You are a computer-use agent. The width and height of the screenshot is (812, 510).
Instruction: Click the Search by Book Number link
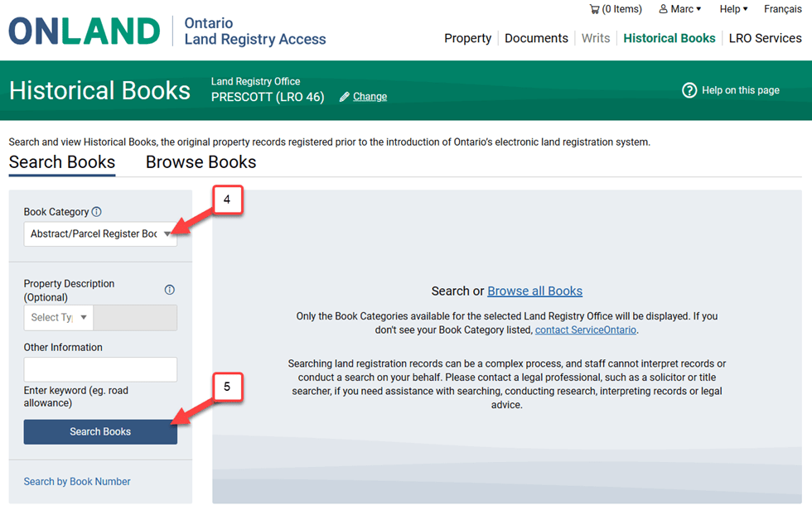coord(77,482)
